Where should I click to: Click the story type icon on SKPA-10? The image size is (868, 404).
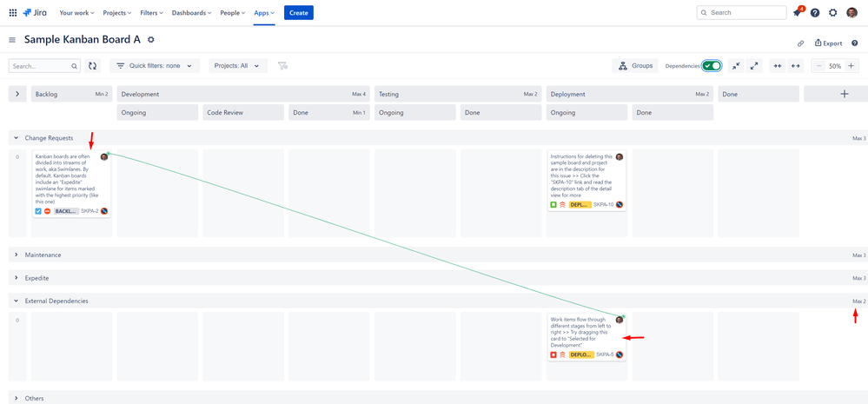(x=553, y=205)
